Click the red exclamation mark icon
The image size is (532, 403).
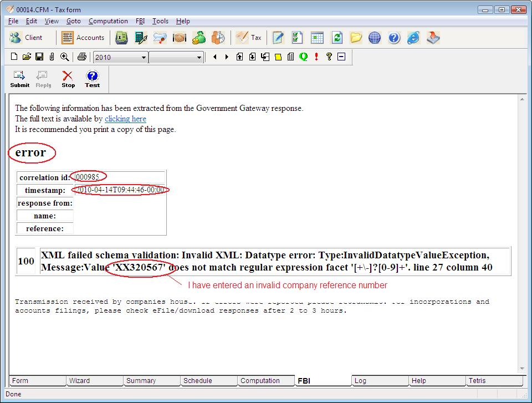(316, 57)
